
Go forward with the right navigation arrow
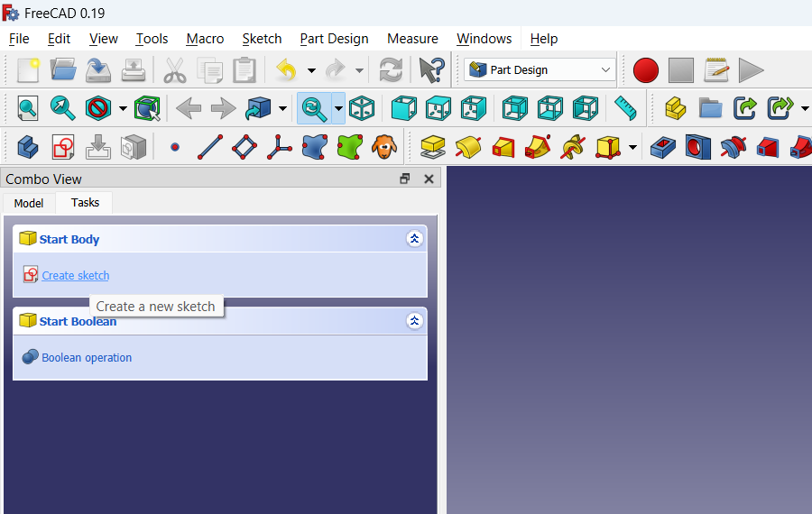pyautogui.click(x=223, y=109)
